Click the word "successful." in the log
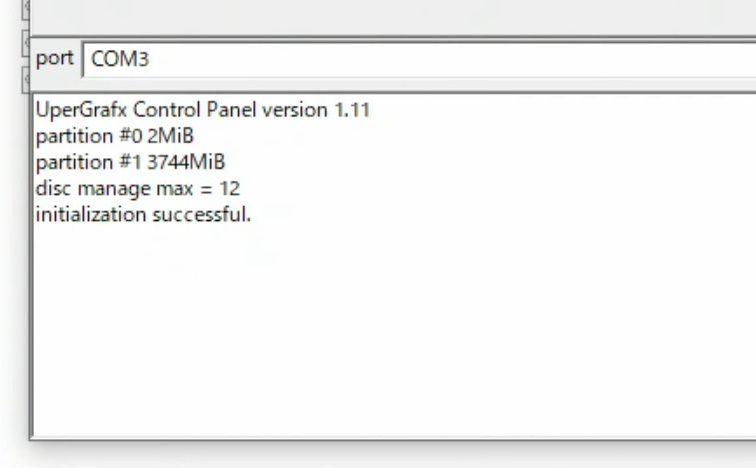 point(201,214)
